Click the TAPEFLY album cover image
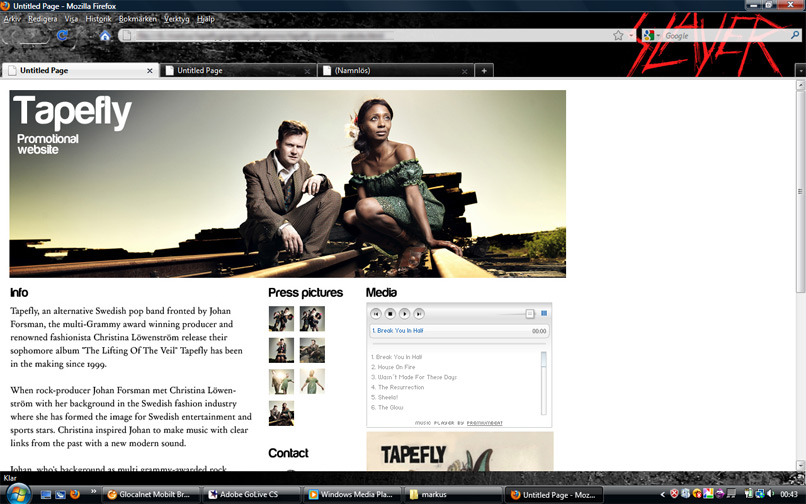This screenshot has width=806, height=504. [x=460, y=451]
